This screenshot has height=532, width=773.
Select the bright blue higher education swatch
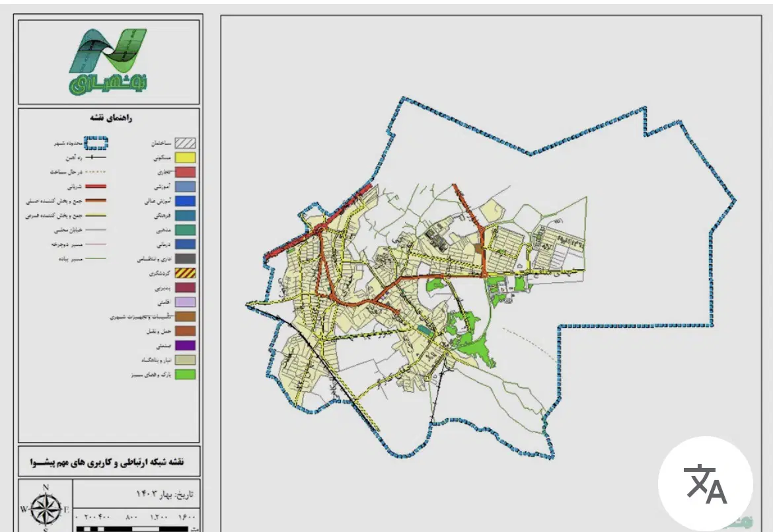pos(186,201)
